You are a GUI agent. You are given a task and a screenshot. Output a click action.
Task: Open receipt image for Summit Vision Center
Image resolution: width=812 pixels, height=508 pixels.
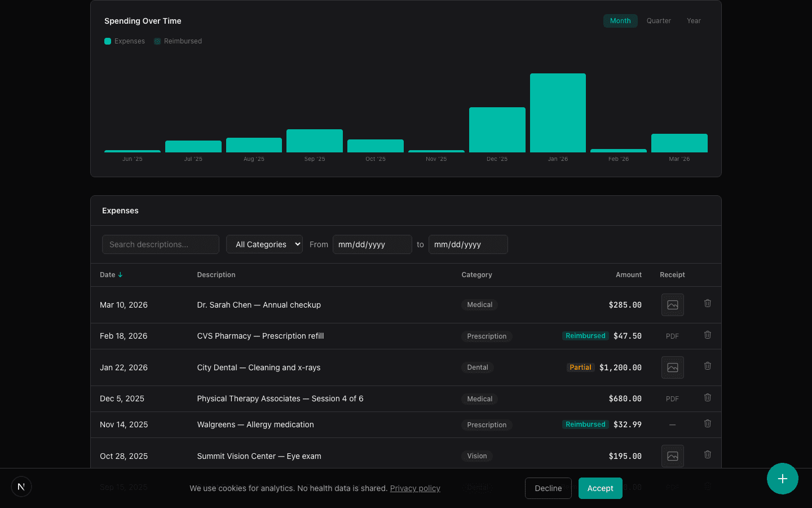click(x=673, y=456)
